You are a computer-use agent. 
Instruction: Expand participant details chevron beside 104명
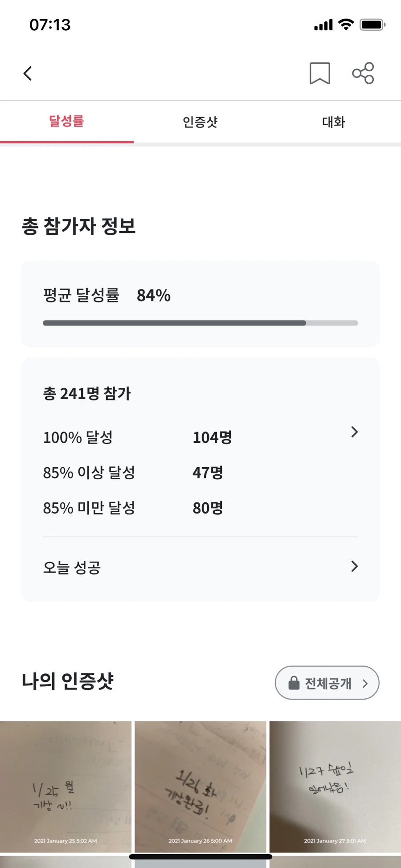pos(354,432)
